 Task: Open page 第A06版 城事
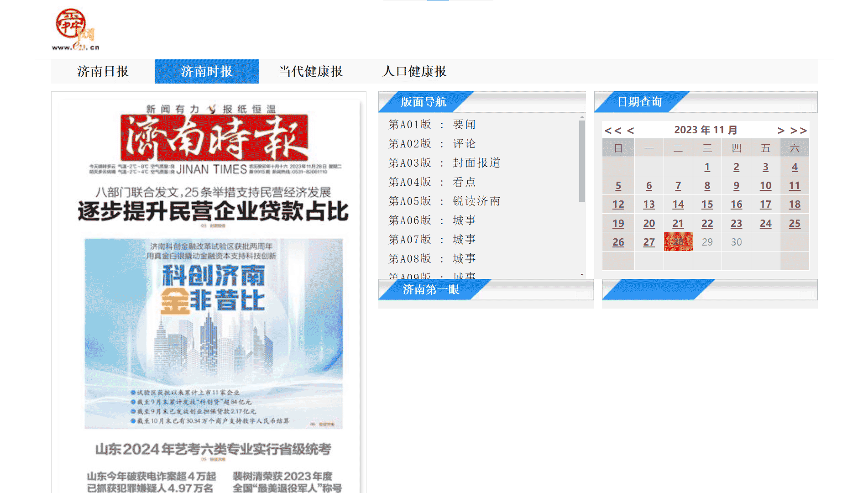coord(432,220)
